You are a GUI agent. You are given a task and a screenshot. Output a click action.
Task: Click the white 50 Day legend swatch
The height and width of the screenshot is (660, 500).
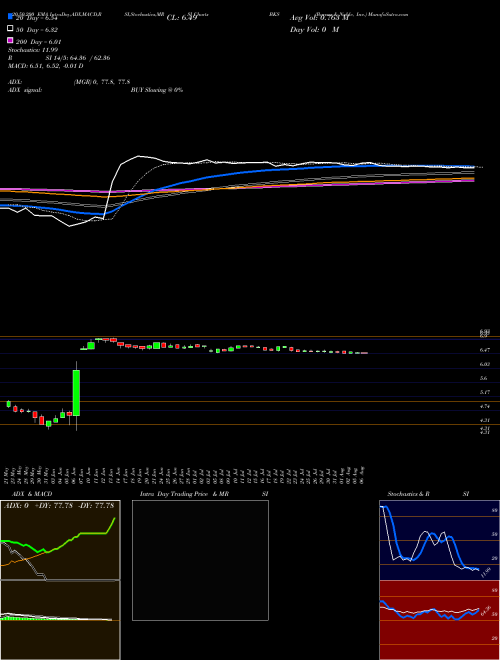[10, 29]
